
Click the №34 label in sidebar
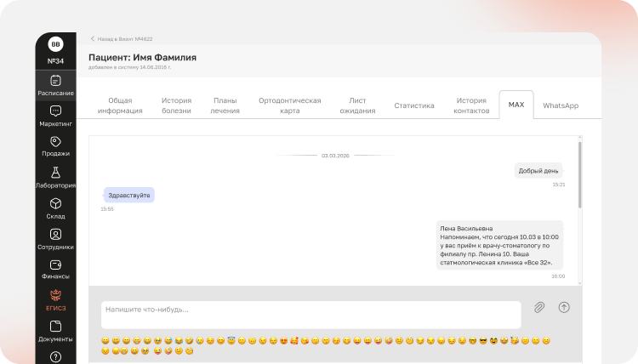56,61
